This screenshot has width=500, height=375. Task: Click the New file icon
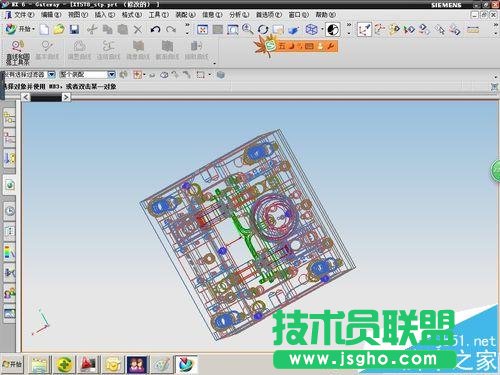coord(44,30)
